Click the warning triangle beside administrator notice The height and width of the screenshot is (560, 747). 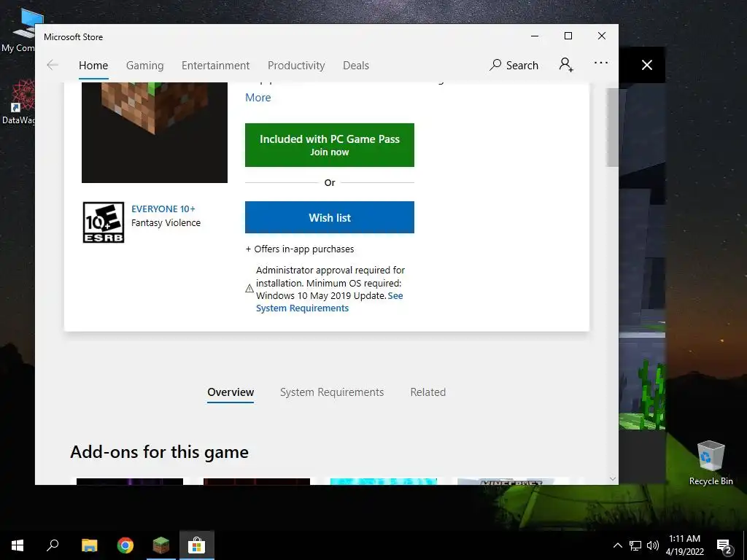pyautogui.click(x=249, y=289)
